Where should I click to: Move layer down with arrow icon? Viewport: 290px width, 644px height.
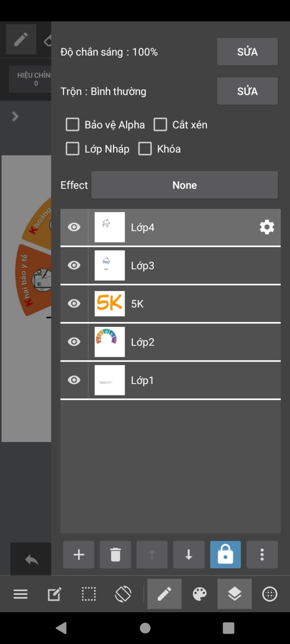coord(189,555)
